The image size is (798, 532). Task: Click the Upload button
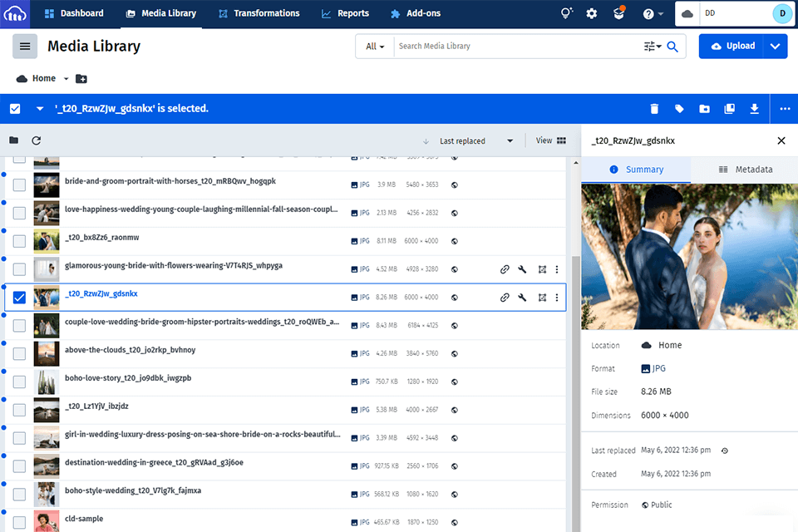point(731,47)
